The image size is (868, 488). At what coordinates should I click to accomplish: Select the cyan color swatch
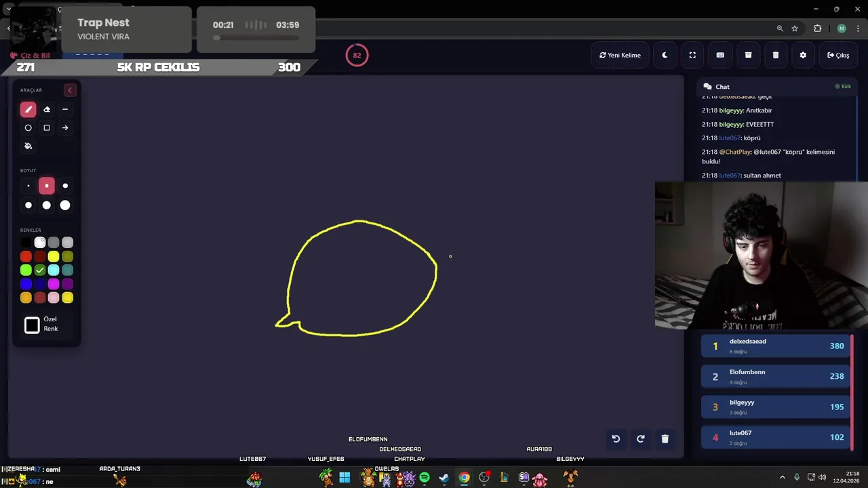(x=54, y=270)
